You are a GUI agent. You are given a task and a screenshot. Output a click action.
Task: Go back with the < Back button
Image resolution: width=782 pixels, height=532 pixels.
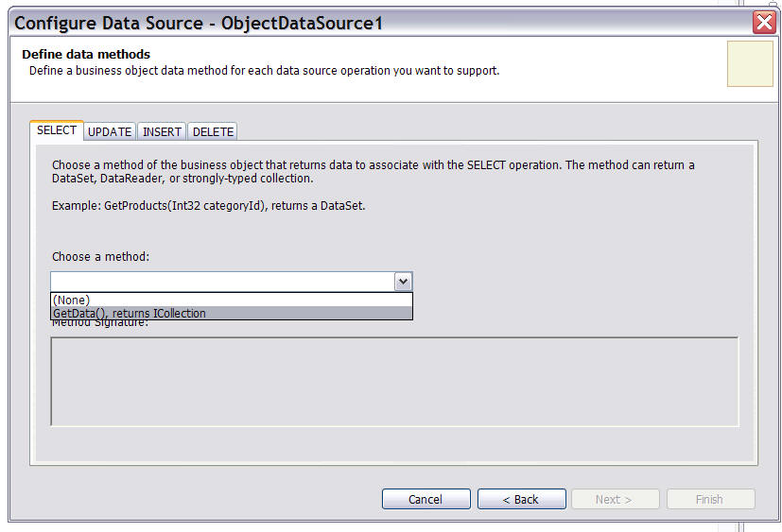pyautogui.click(x=521, y=499)
